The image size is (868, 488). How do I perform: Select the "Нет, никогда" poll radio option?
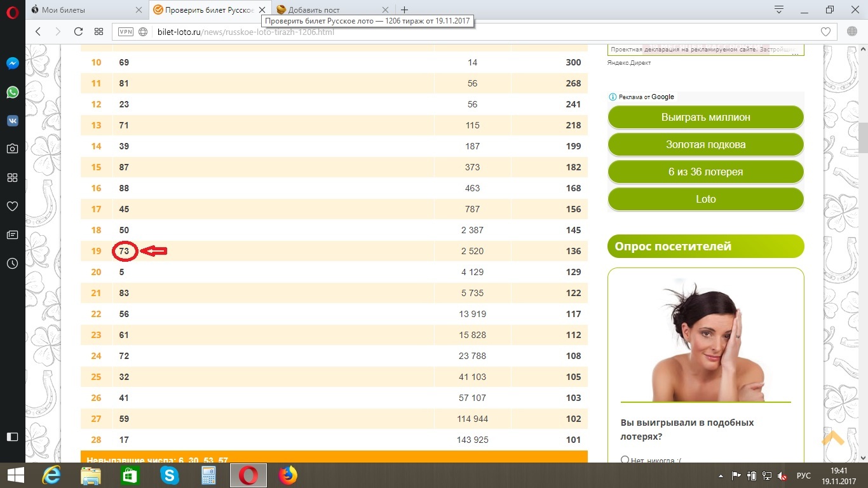(x=625, y=460)
